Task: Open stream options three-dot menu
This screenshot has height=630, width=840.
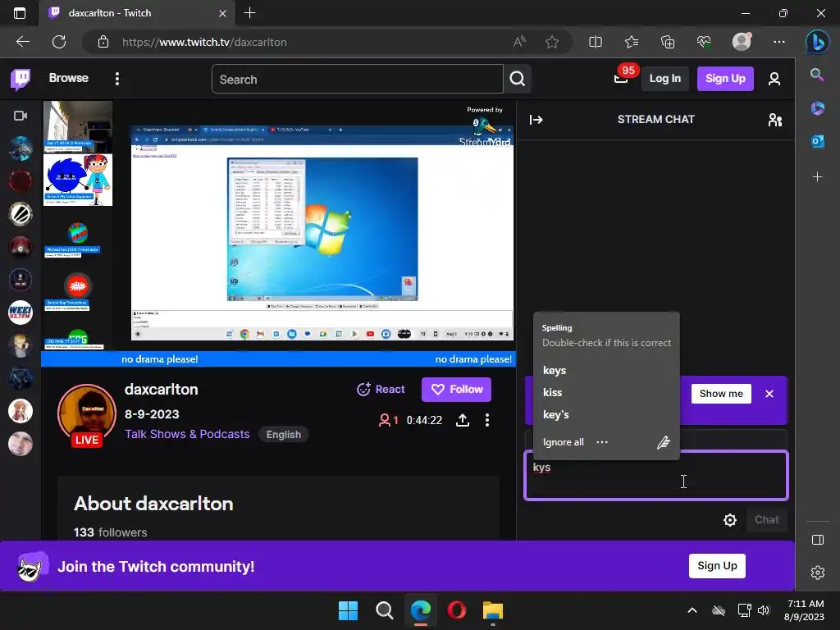Action: 487,420
